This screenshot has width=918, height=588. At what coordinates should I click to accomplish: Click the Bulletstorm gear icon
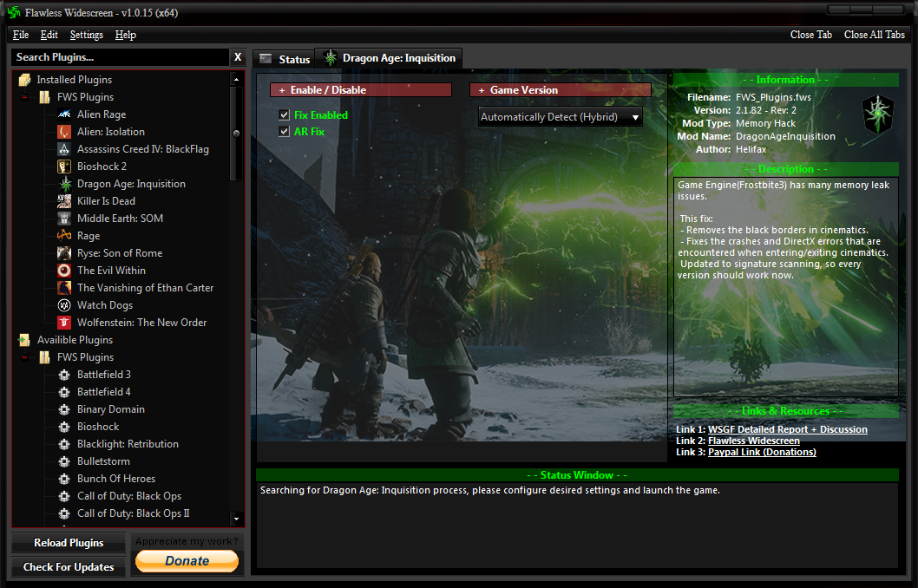point(64,461)
